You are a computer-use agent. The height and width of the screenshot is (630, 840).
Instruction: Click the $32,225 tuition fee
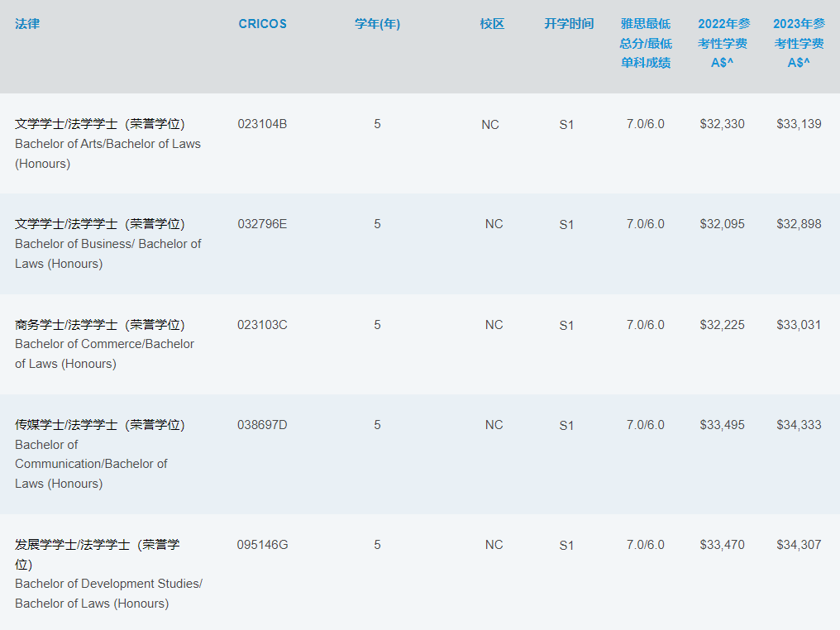point(722,325)
